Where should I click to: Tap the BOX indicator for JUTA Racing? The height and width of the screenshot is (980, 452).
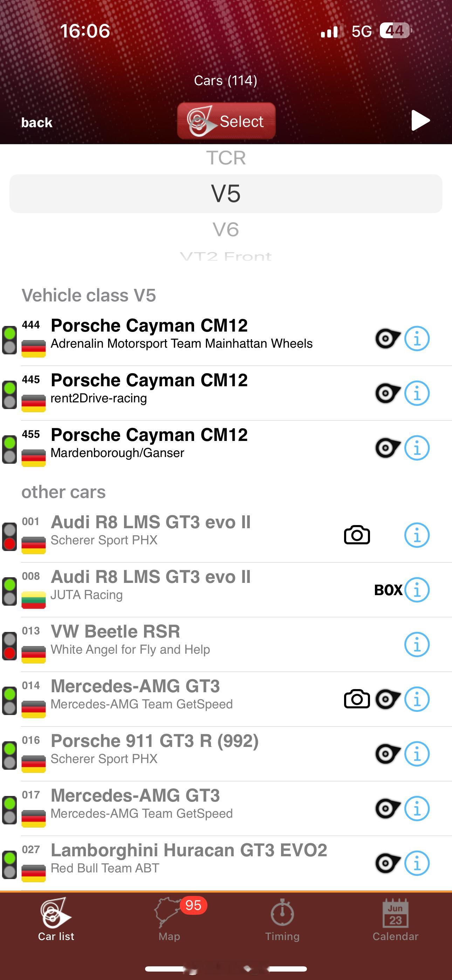coord(388,590)
